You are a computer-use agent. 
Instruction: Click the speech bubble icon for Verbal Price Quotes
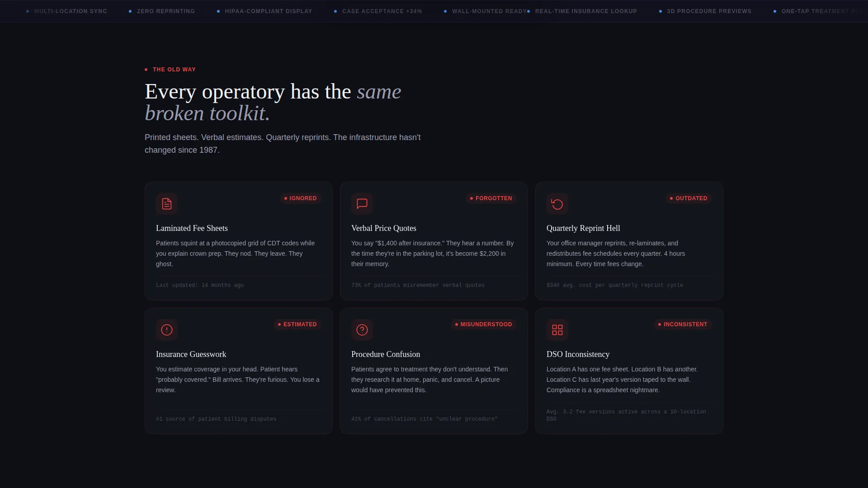click(x=362, y=204)
